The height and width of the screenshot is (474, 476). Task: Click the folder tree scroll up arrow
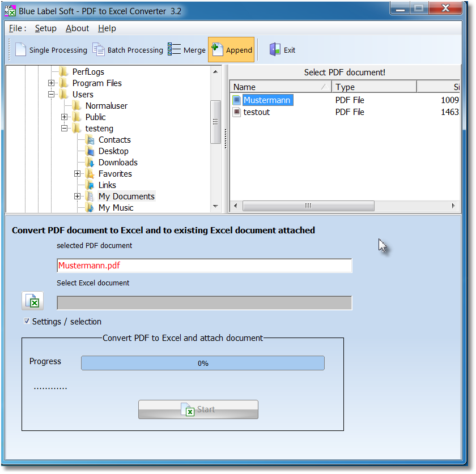(215, 72)
